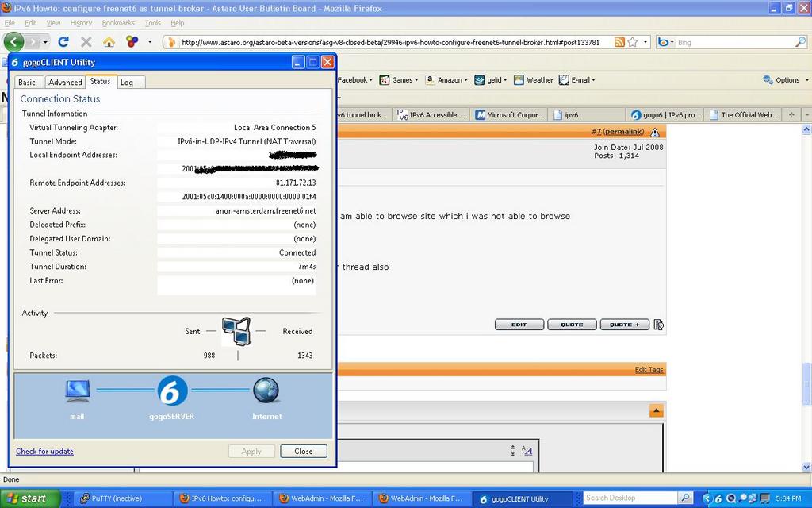Click the Check for update link

[44, 451]
